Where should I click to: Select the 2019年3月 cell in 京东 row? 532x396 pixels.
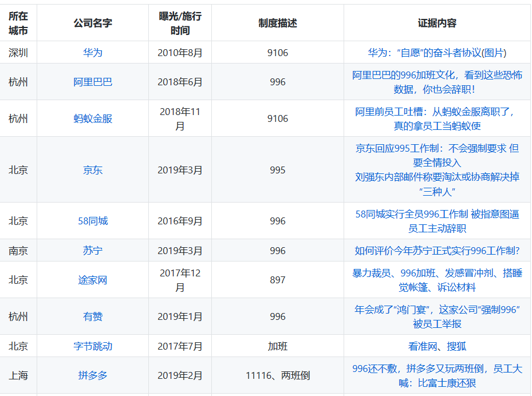click(180, 170)
